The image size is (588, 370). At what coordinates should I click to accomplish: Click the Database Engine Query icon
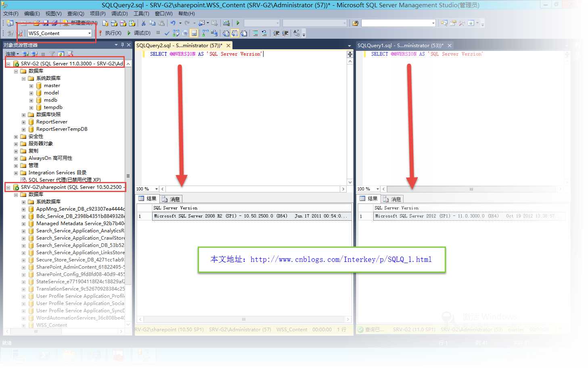tap(105, 23)
